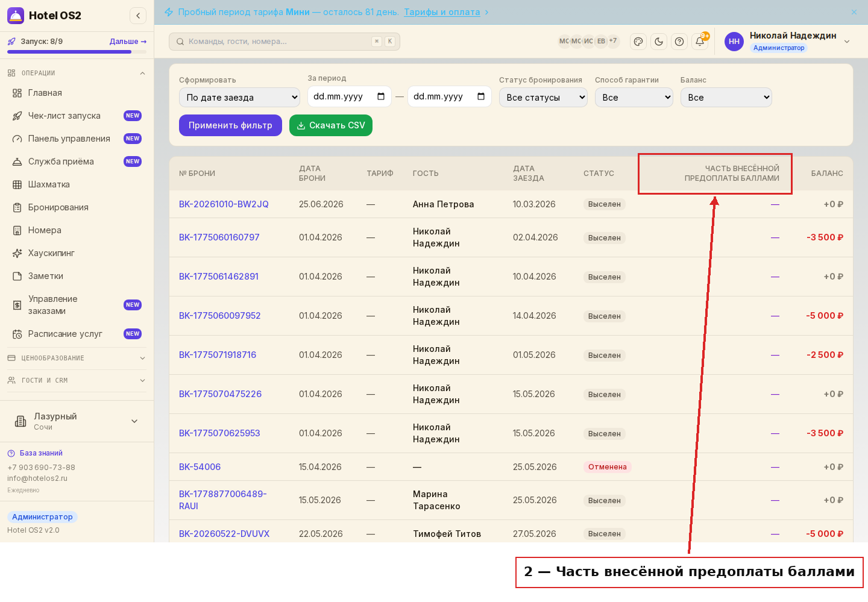Open the help question mark icon
The width and height of the screenshot is (868, 602).
(x=679, y=42)
